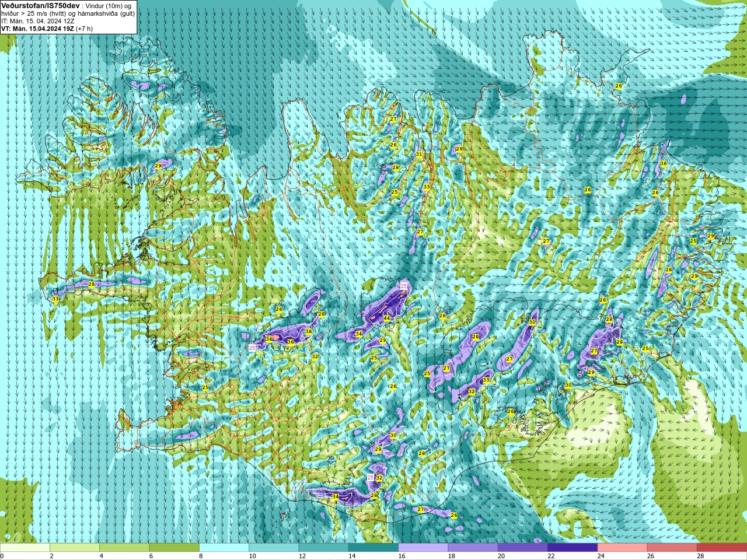
Task: Click the Veðurstofan/IS750dev title text
Action: (x=40, y=5)
